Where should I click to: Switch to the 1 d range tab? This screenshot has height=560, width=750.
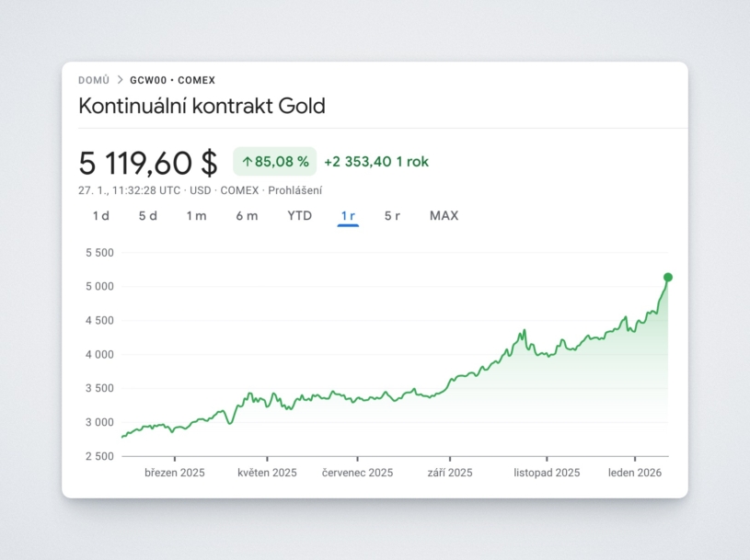[x=101, y=216]
